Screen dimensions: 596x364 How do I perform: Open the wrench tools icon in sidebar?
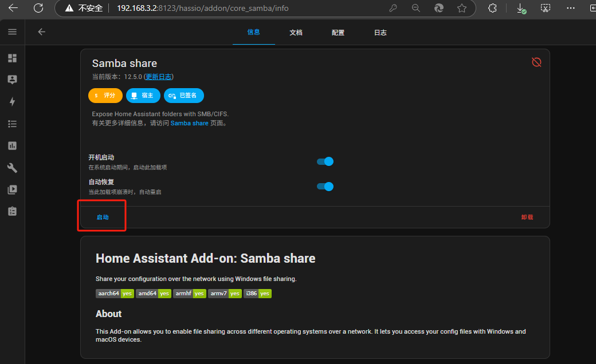coord(12,168)
